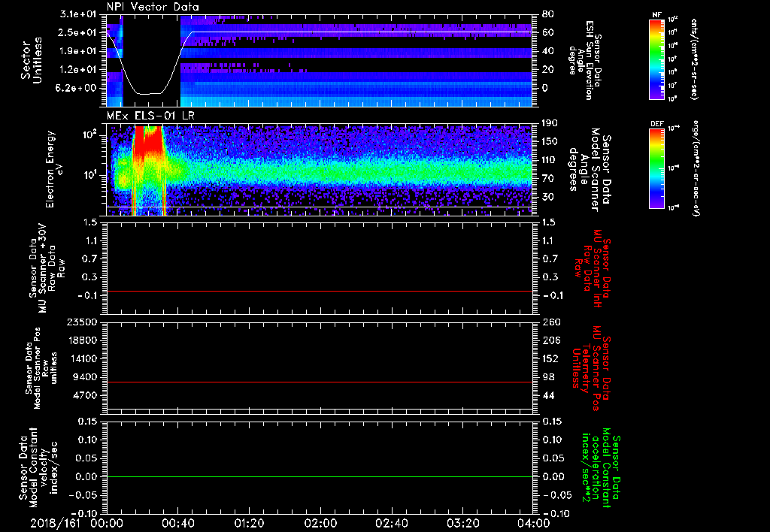Click the '01:20' time axis label
770x532 pixels.
(249, 523)
